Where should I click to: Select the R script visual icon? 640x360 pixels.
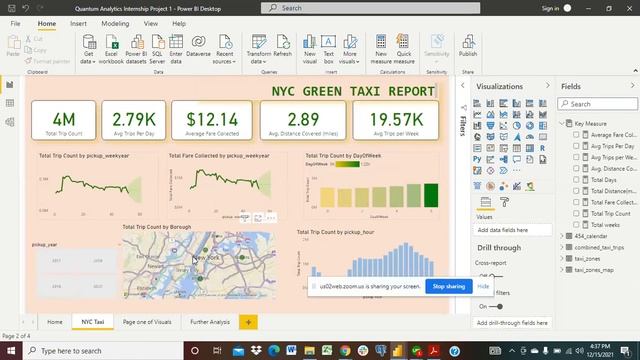coord(542,148)
